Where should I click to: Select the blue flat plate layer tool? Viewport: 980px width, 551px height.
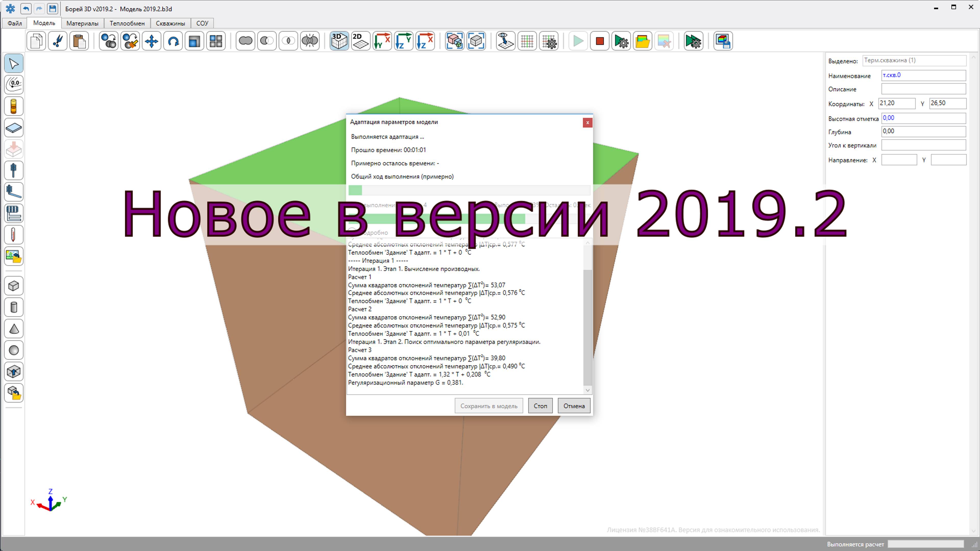click(x=14, y=128)
